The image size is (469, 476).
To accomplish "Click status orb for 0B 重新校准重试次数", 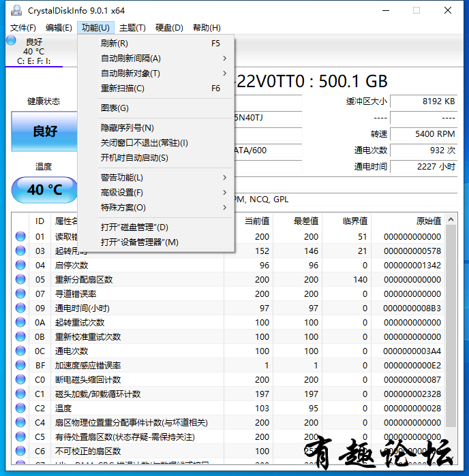I will coord(20,336).
